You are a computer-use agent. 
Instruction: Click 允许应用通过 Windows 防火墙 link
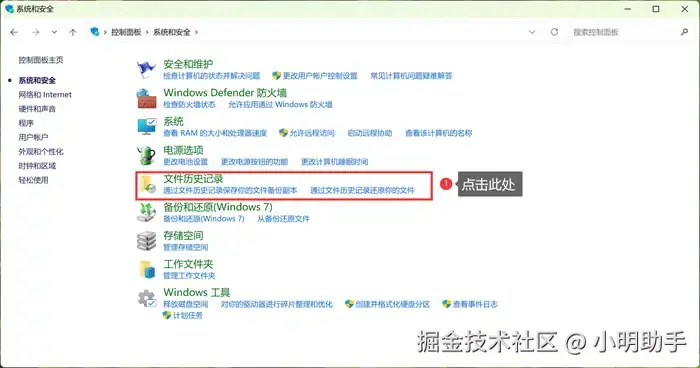click(x=280, y=105)
